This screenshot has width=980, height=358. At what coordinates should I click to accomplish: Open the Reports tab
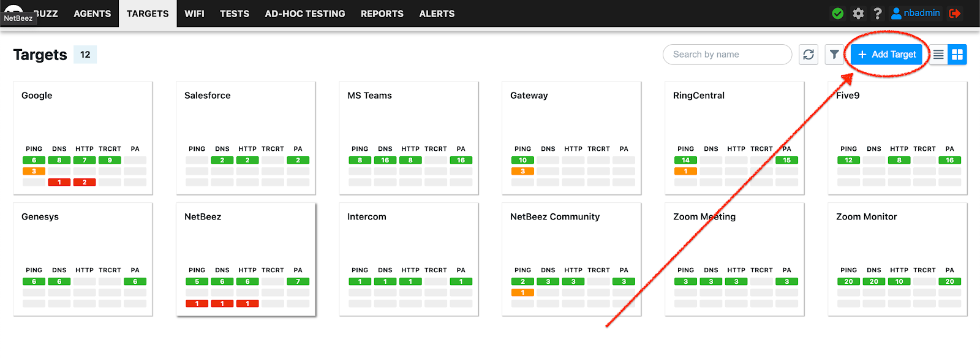tap(382, 13)
